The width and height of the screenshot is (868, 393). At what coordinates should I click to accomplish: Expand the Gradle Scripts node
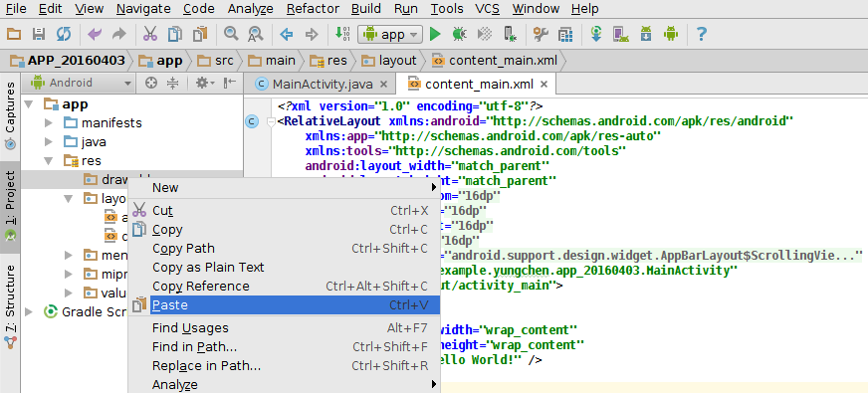pos(29,312)
